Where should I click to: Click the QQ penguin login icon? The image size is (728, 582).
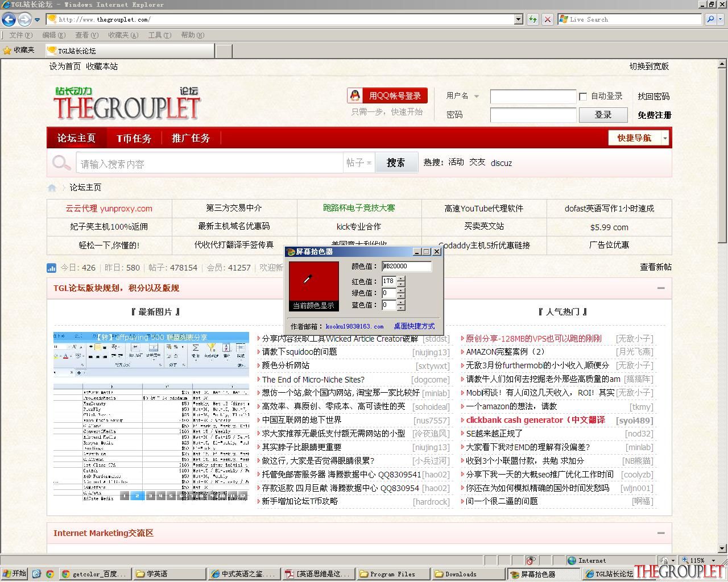coord(355,95)
